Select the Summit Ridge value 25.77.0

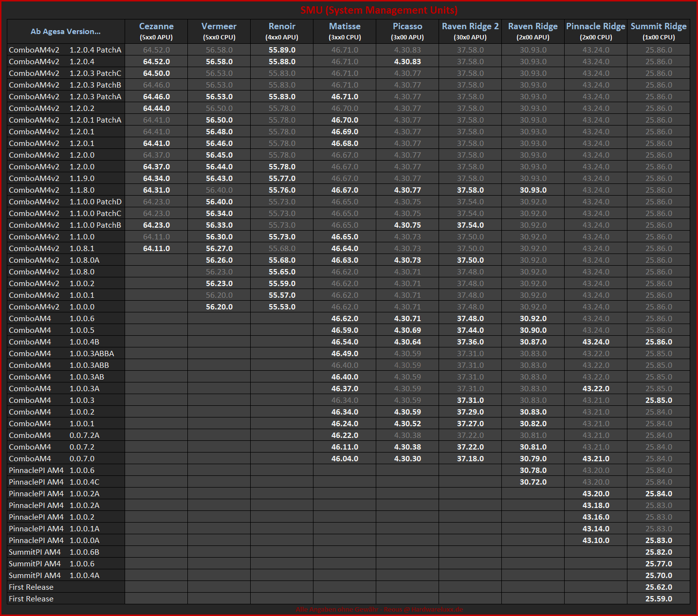point(659,563)
